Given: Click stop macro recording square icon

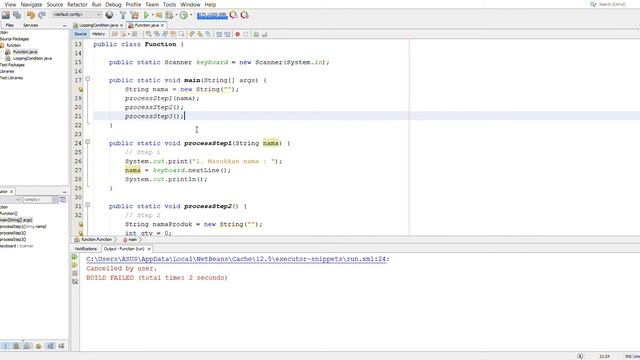Looking at the screenshot, I should coord(246,34).
